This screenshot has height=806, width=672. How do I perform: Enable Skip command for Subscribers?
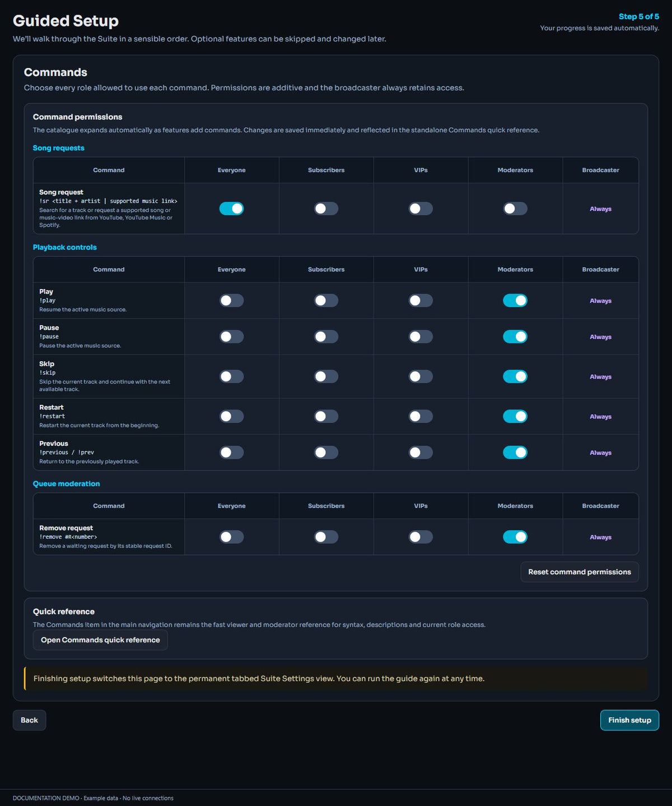coord(326,376)
